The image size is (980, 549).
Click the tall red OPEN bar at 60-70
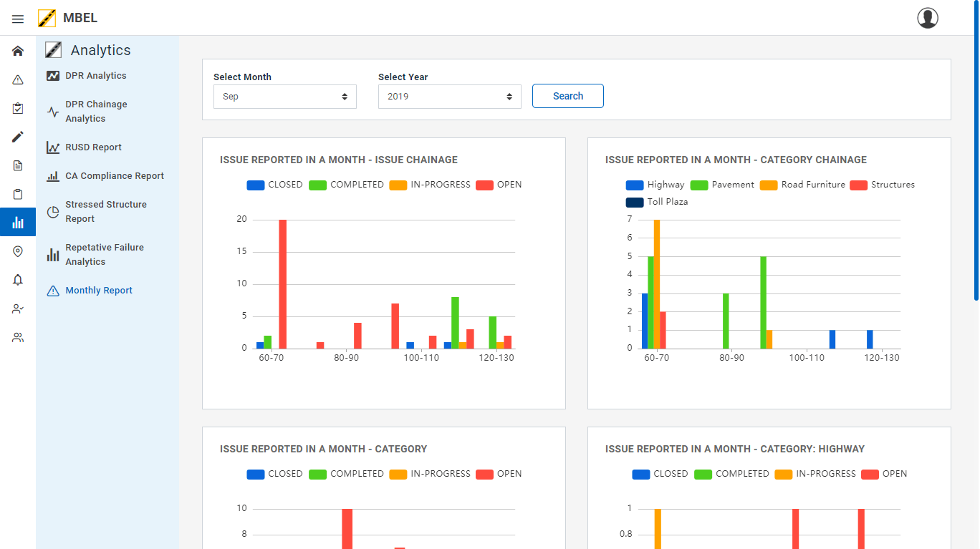[283, 284]
